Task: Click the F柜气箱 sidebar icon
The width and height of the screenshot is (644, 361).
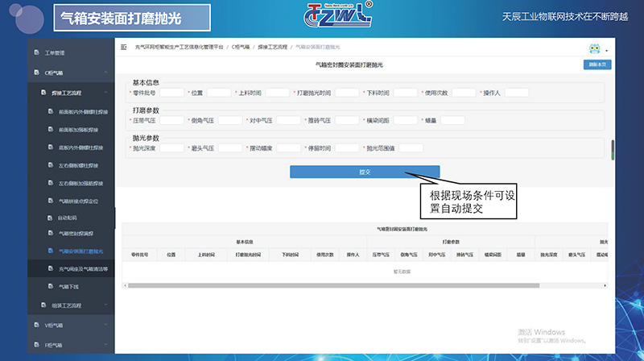Action: [x=36, y=345]
